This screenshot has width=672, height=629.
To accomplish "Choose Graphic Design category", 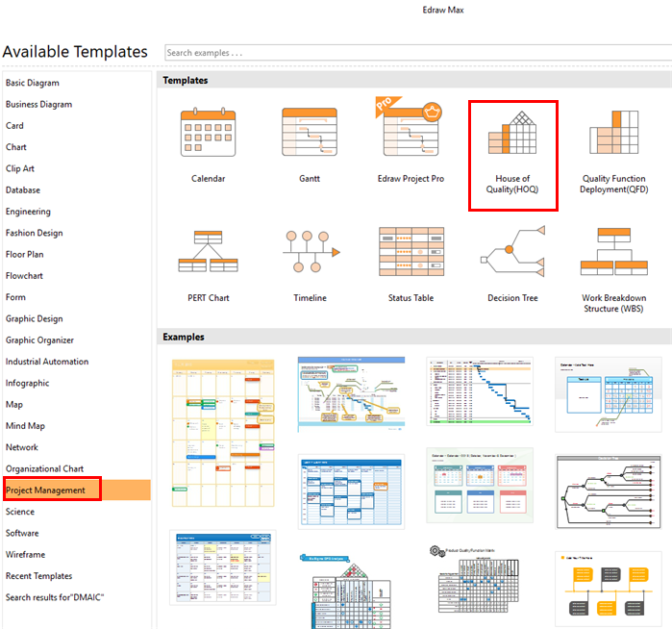I will [x=35, y=318].
